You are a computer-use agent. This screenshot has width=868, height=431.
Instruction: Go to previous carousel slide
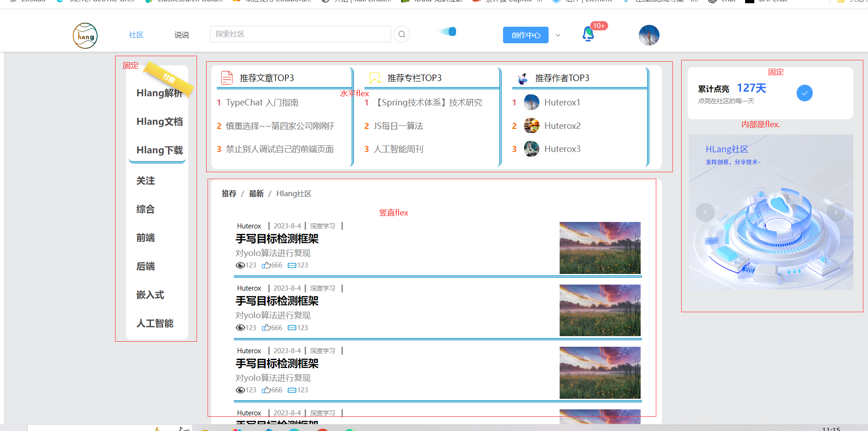click(705, 212)
